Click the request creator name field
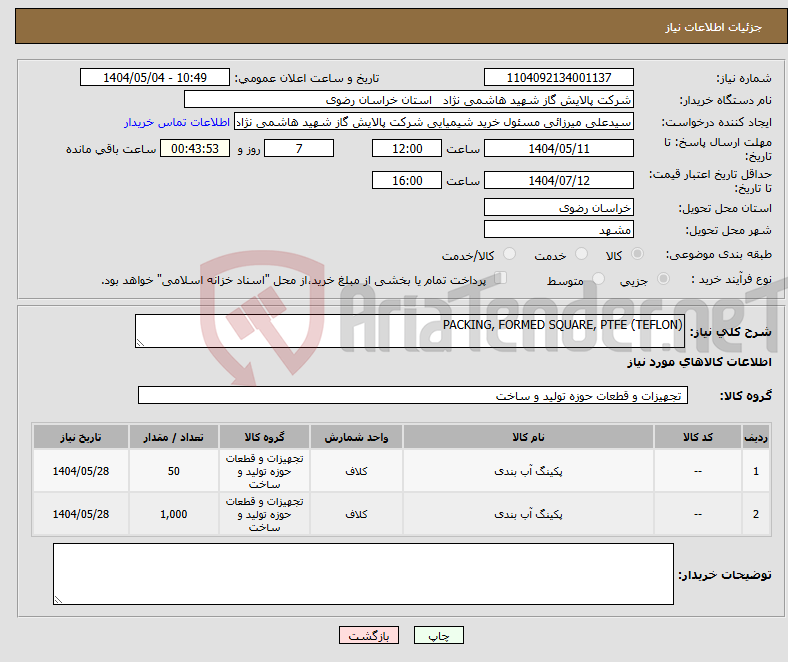Viewport: 788px width, 662px height. (x=434, y=122)
